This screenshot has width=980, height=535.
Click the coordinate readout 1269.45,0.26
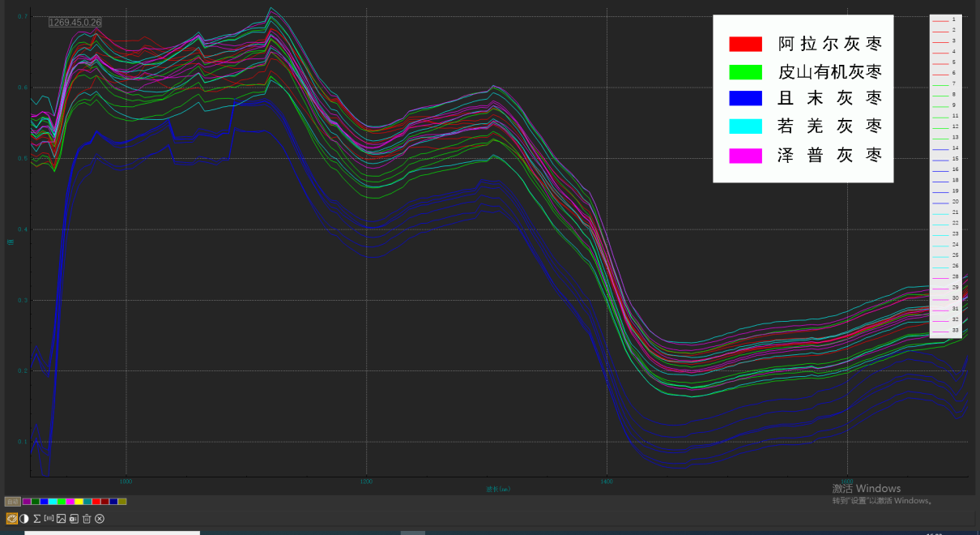click(x=75, y=23)
